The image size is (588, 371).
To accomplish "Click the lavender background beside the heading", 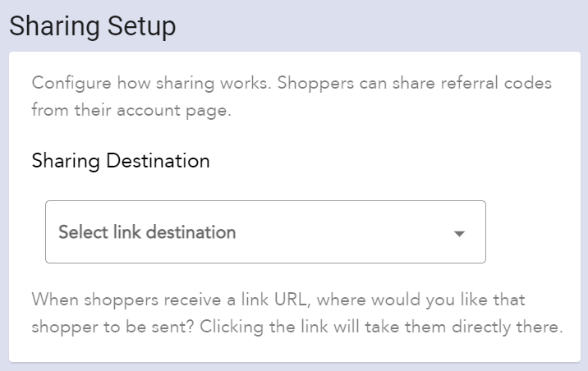I will click(375, 25).
